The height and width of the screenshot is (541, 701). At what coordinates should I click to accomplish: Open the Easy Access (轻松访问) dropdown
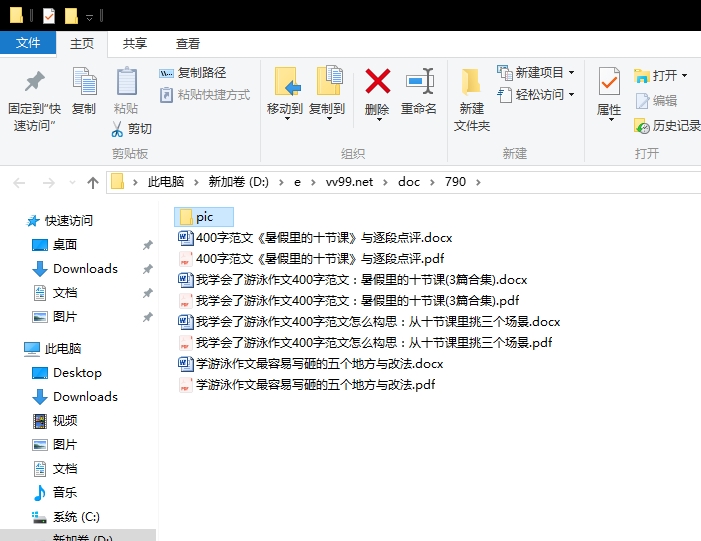[x=536, y=95]
